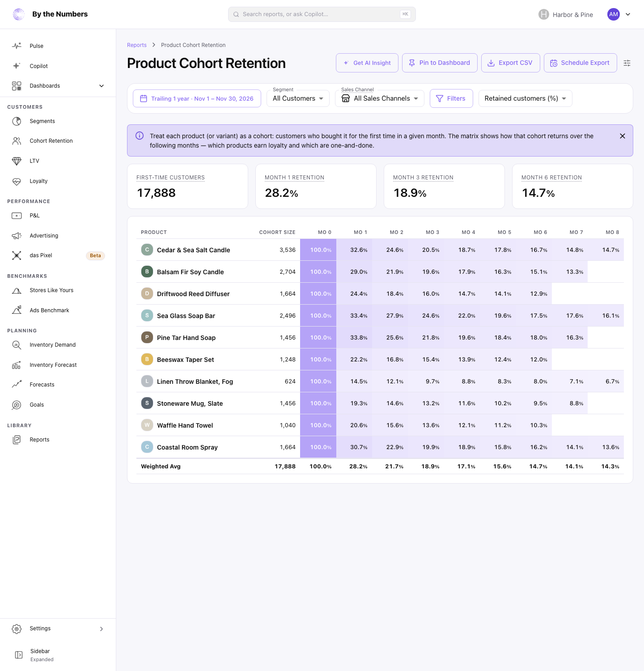Click the Forecasts trend icon

17,385
